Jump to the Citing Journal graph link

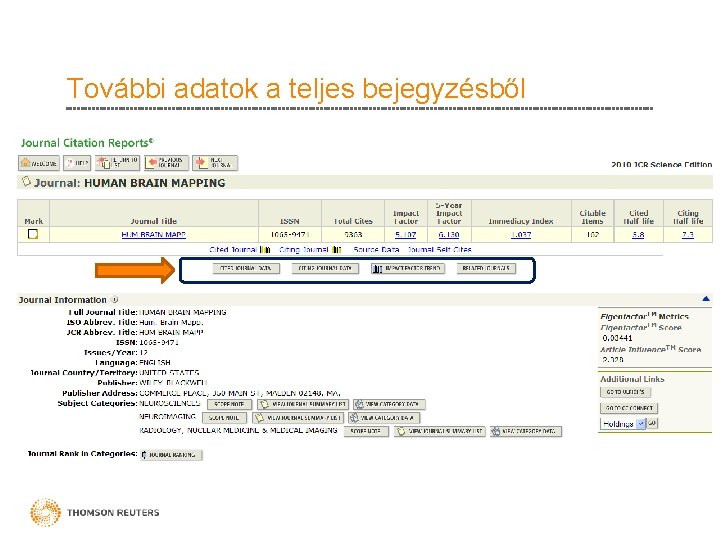[310, 249]
